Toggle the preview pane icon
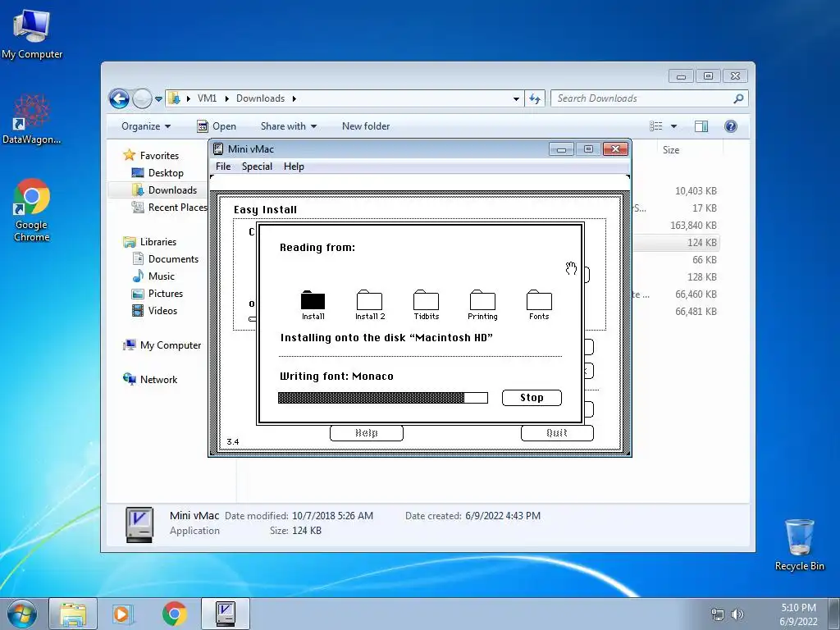 click(x=701, y=126)
